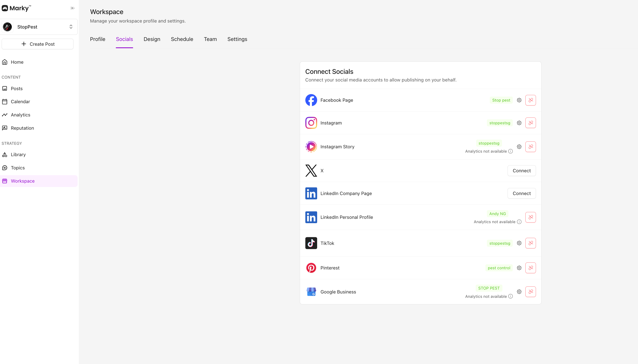
Task: Open the StopPest workspace switcher
Action: click(39, 27)
